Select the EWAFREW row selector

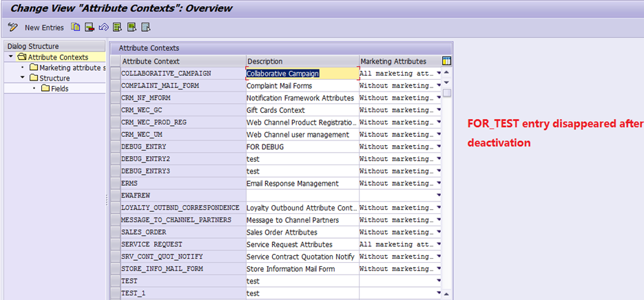[116, 195]
